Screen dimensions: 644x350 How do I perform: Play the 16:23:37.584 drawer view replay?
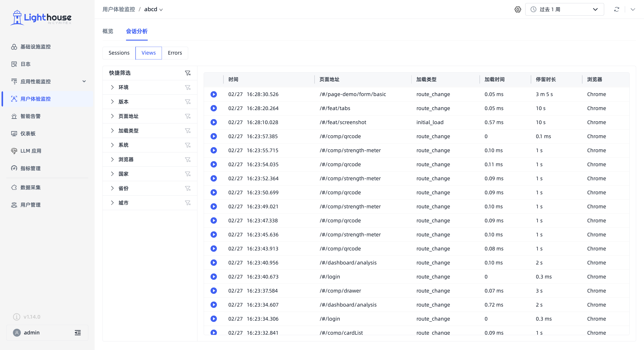click(x=214, y=291)
